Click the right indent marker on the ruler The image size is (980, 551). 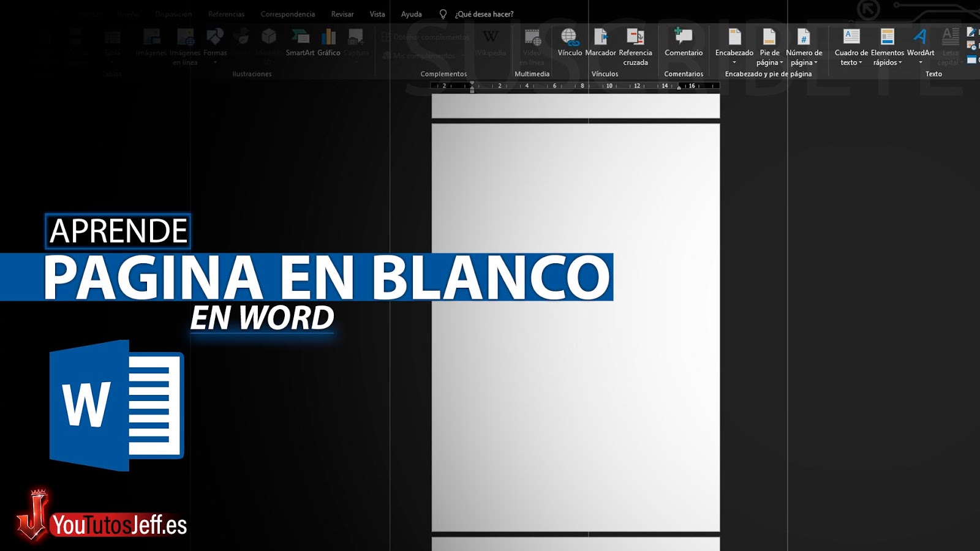679,88
